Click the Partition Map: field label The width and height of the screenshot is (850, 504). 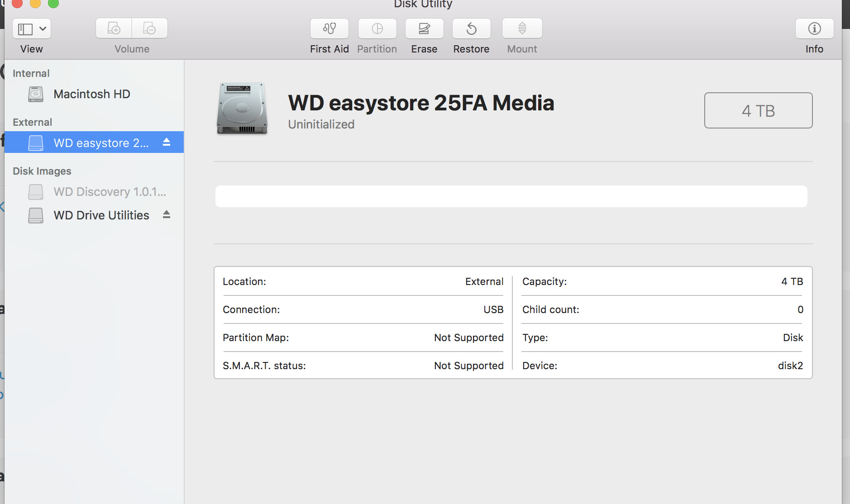point(256,338)
